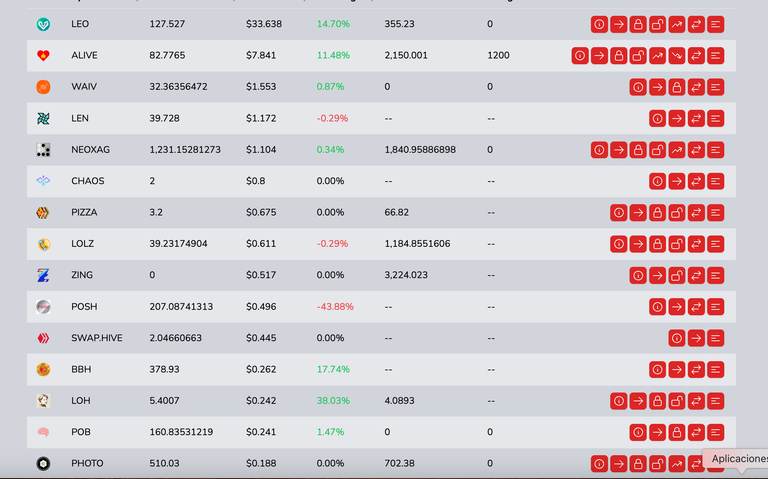Image resolution: width=768 pixels, height=479 pixels.
Task: Click BBH change value 17.74%
Action: tap(333, 369)
